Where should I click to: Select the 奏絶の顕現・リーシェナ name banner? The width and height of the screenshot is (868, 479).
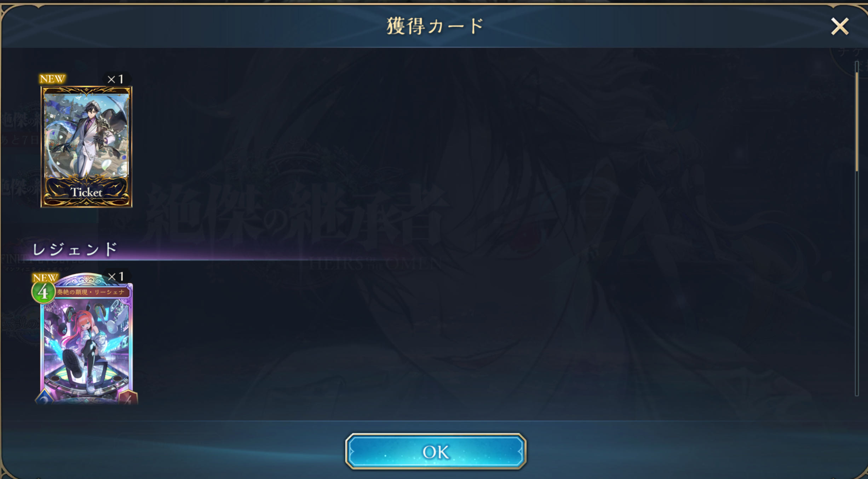[x=91, y=292]
